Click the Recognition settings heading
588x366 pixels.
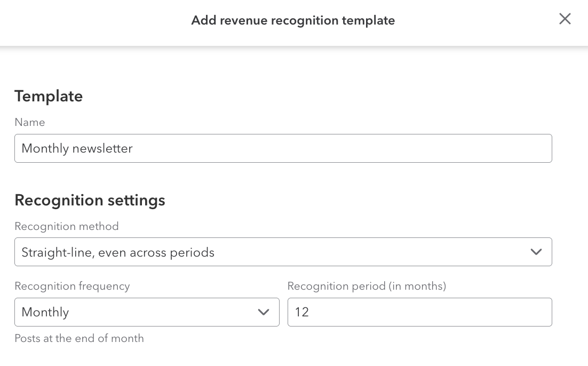coord(90,200)
